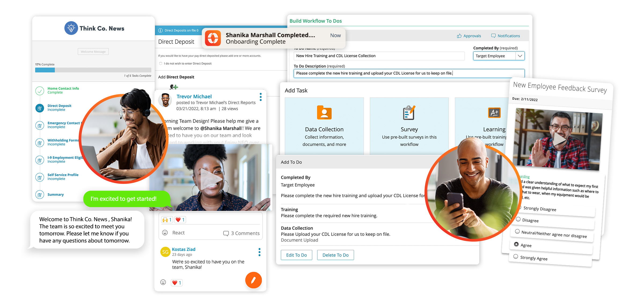Open Trevor Michael's post options menu
This screenshot has height=302, width=644.
pyautogui.click(x=261, y=97)
